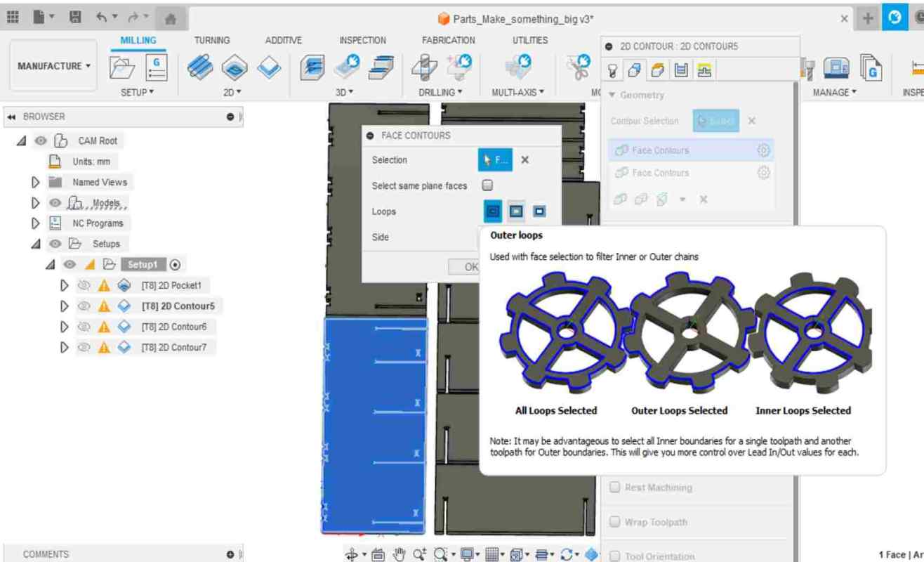Toggle visibility of CAM Root

point(41,140)
